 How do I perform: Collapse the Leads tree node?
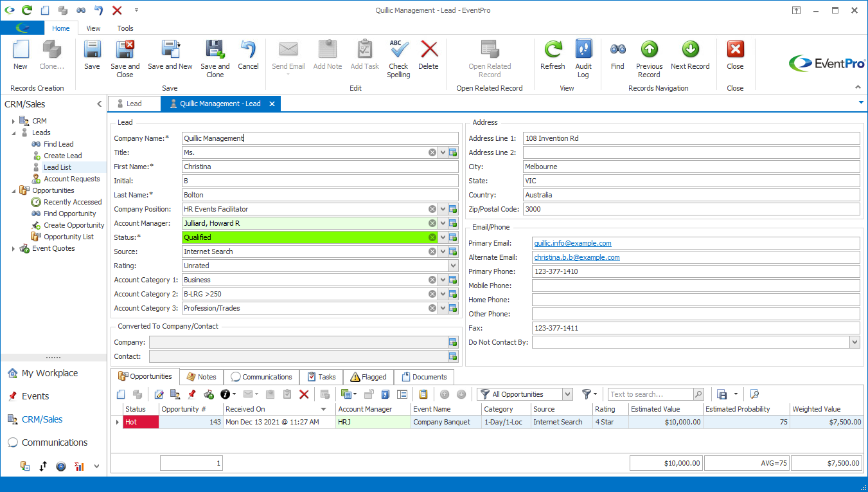click(x=13, y=132)
